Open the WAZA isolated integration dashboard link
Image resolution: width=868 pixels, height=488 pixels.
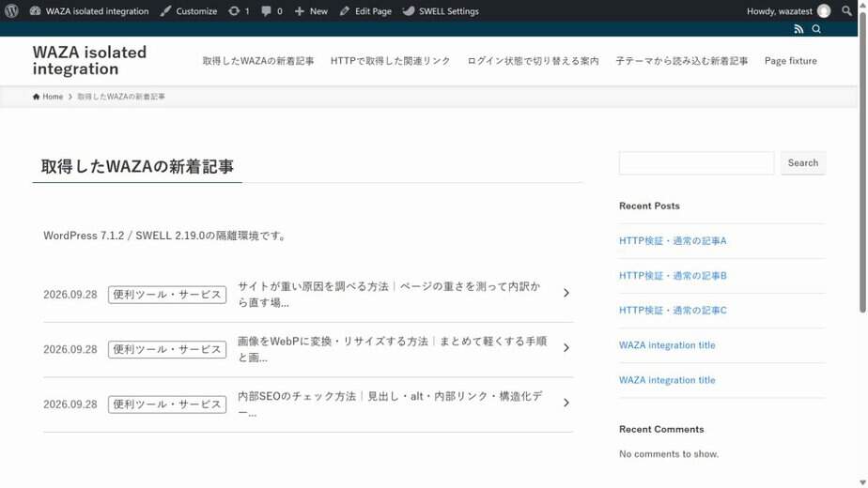click(89, 11)
